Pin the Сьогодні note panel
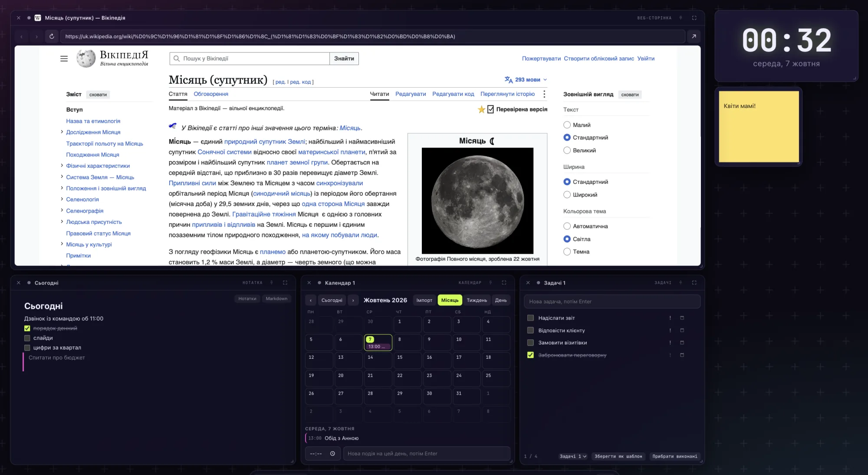The height and width of the screenshot is (475, 868). [x=272, y=282]
